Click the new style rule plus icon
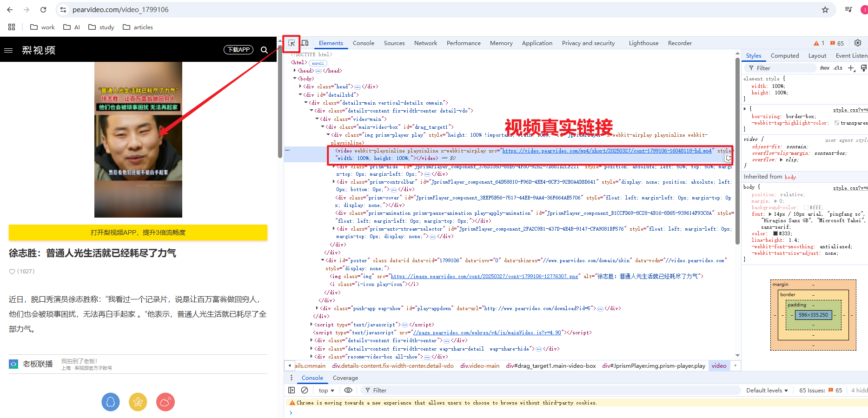 [851, 68]
